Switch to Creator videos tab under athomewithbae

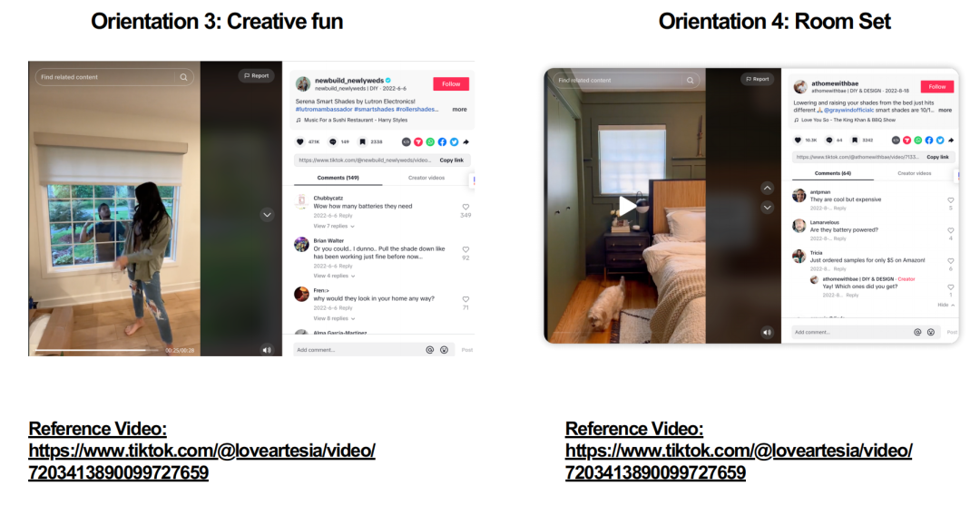click(x=915, y=173)
